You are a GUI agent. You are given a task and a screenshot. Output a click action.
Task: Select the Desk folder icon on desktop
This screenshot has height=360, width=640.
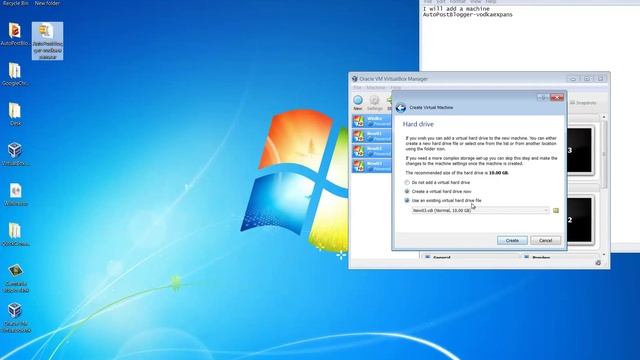point(15,114)
